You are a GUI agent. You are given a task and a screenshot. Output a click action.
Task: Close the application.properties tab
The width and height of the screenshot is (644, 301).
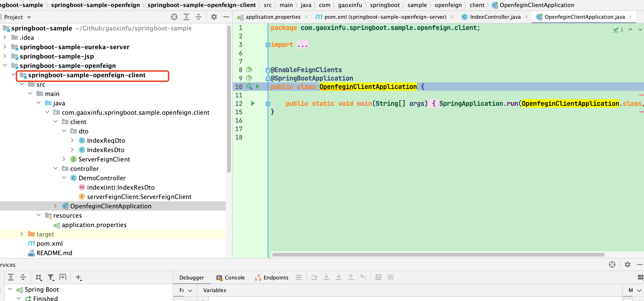click(307, 17)
